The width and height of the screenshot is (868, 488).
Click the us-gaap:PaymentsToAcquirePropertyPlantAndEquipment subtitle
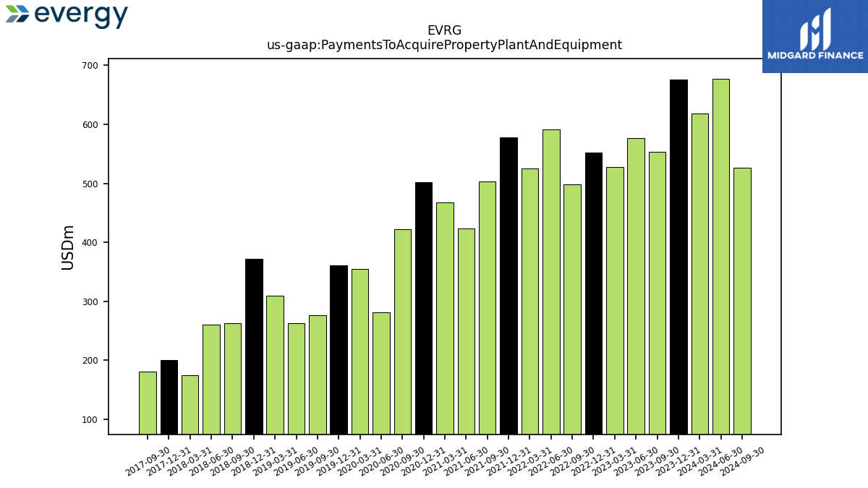pyautogui.click(x=444, y=45)
